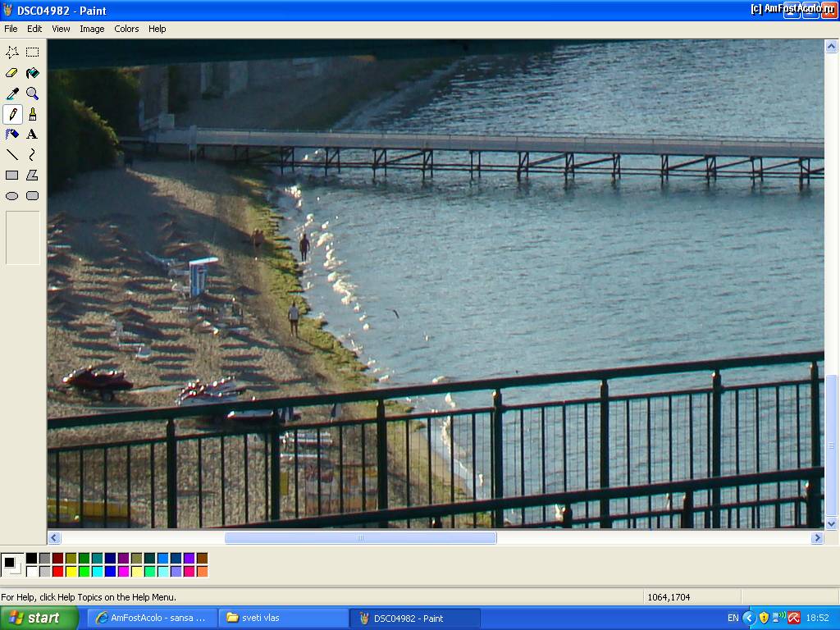Choose the Fill With Color bucket tool
The image size is (840, 630).
point(33,73)
